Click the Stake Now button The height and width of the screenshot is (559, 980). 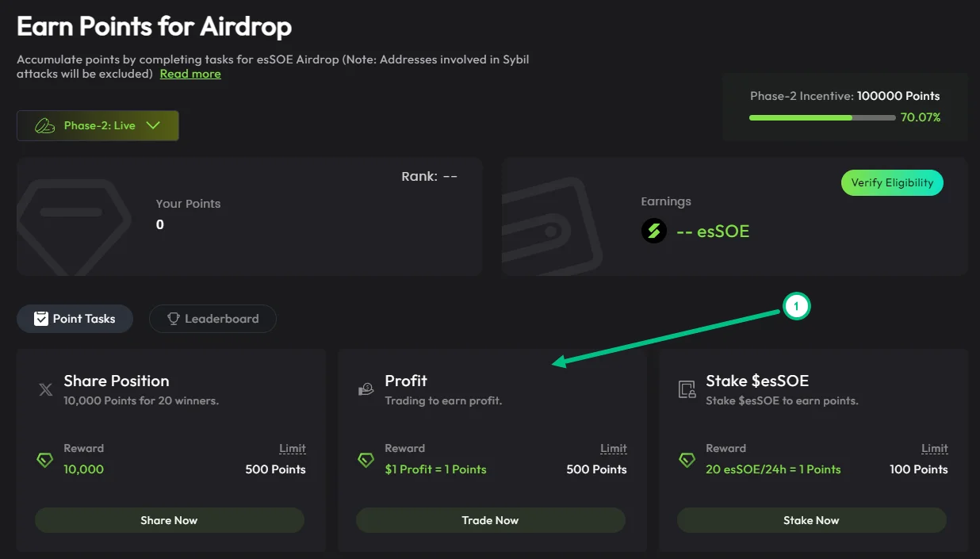click(811, 520)
